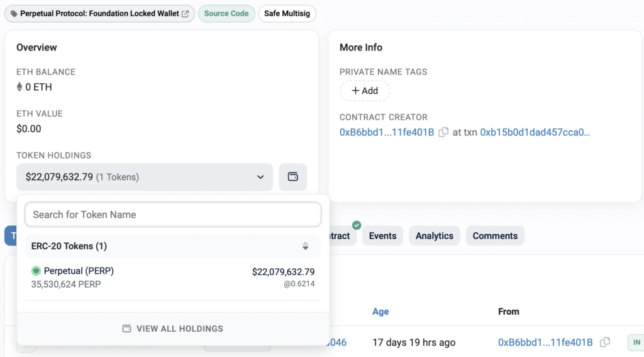Collapse ERC-20 Tokens (1) section
This screenshot has width=644, height=357.
[x=173, y=246]
